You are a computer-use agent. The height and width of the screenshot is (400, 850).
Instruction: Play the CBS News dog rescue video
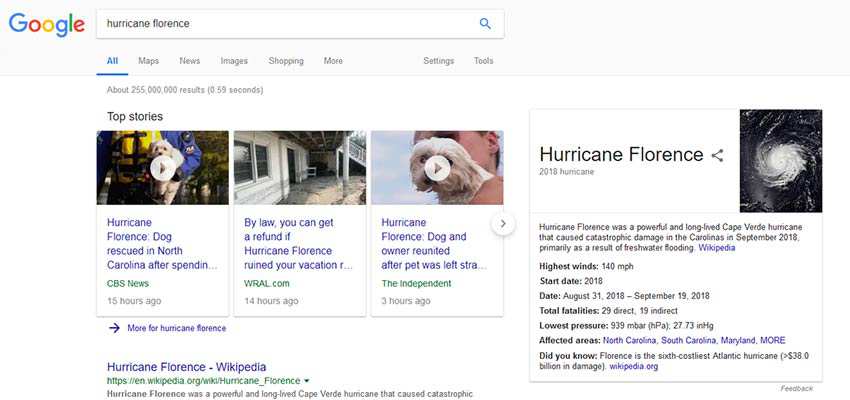point(162,168)
